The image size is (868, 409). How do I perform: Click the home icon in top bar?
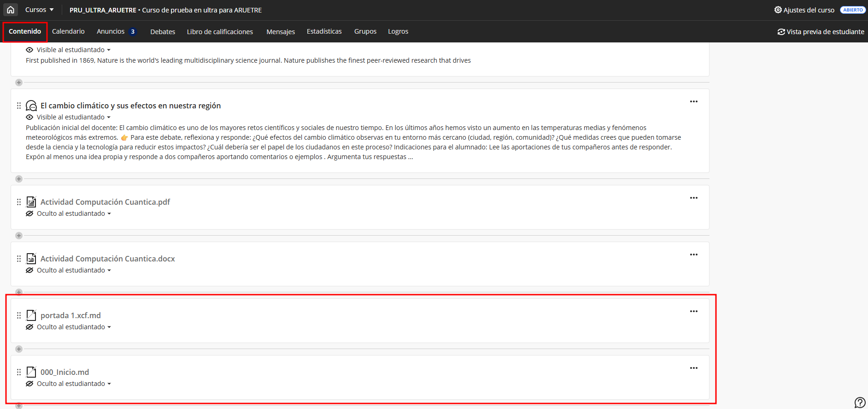[11, 10]
